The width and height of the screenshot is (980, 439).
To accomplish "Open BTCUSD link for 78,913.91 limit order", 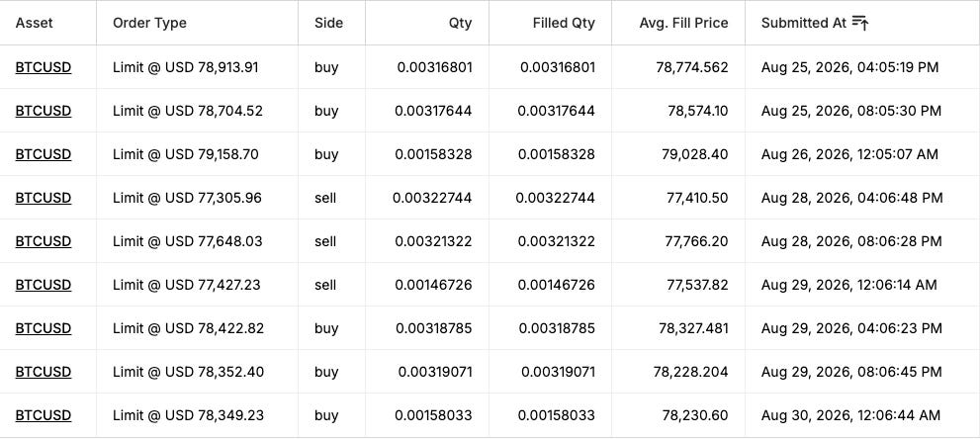I will click(x=44, y=67).
